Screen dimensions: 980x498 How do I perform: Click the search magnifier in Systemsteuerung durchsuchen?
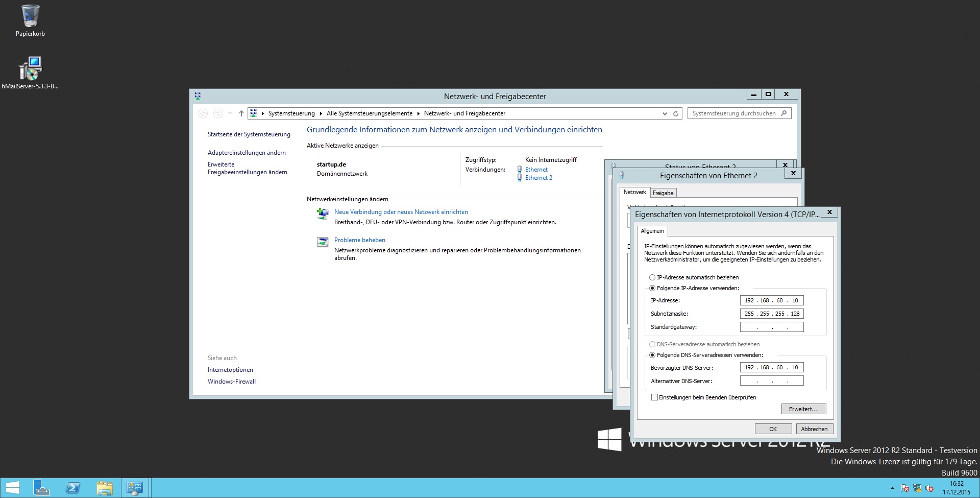(x=784, y=113)
